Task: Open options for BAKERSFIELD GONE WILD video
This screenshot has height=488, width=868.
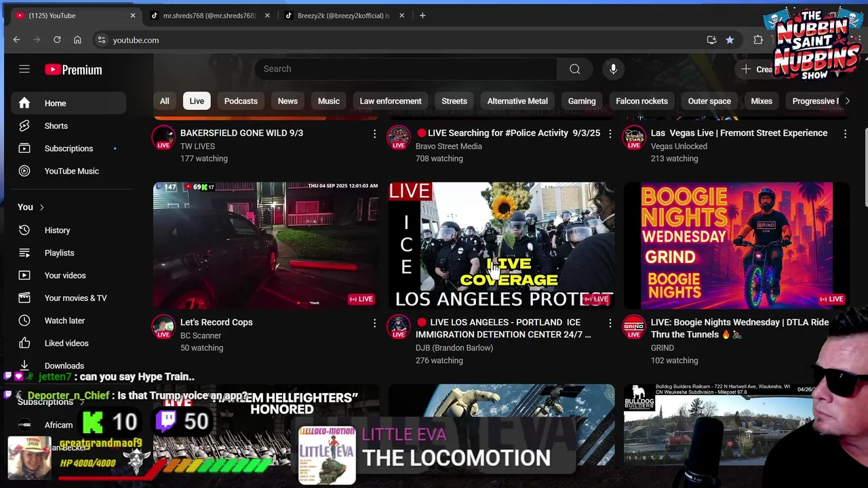Action: click(374, 134)
